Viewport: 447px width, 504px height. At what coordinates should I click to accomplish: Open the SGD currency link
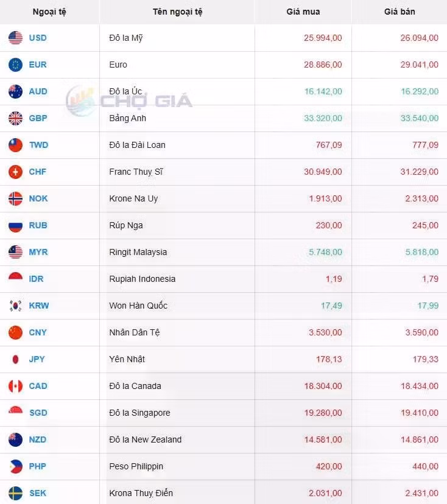click(38, 413)
